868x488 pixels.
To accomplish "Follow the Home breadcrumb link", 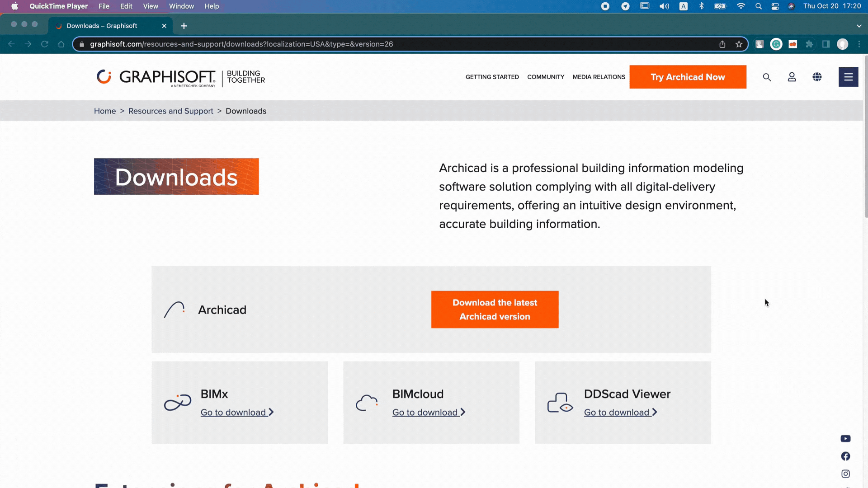I will coord(105,111).
